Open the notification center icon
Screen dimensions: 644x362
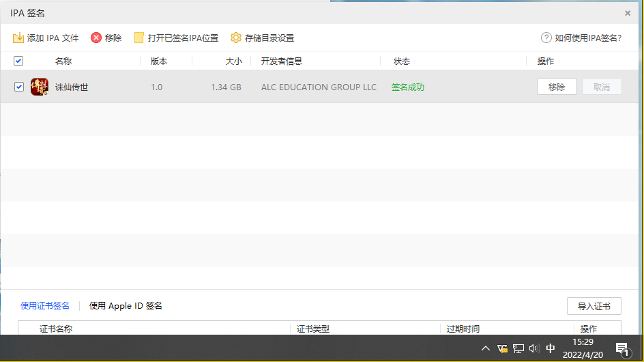tap(621, 348)
